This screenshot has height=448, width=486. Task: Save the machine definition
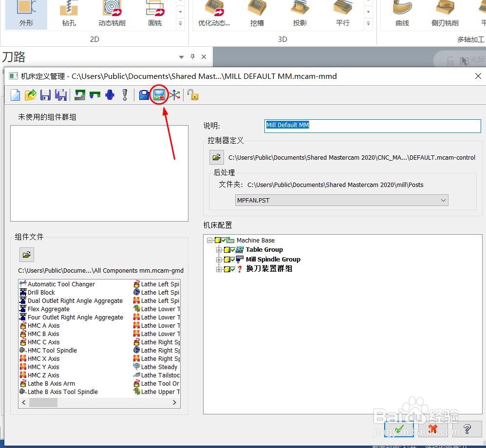click(x=45, y=95)
